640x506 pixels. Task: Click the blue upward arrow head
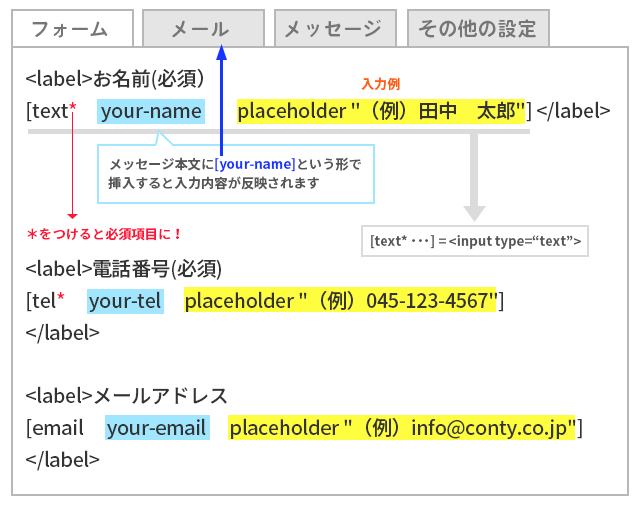pos(222,56)
